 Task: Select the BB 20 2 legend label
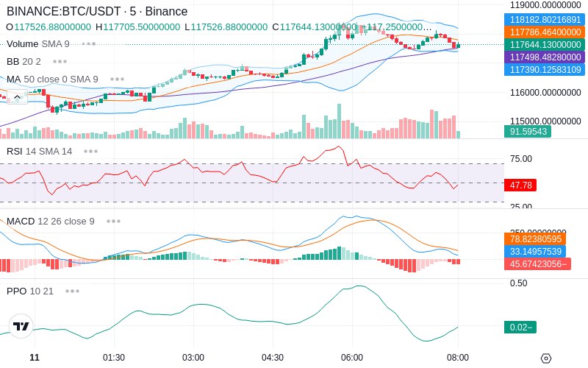coord(24,62)
